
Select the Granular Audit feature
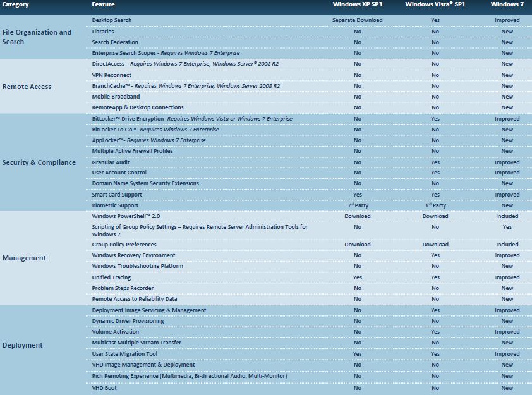tap(111, 162)
